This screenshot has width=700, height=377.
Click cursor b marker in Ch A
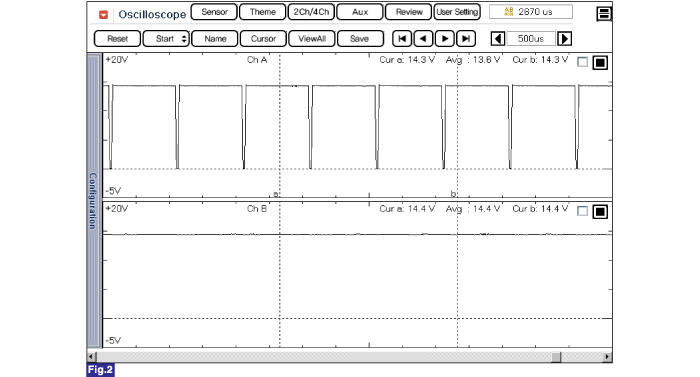(453, 193)
